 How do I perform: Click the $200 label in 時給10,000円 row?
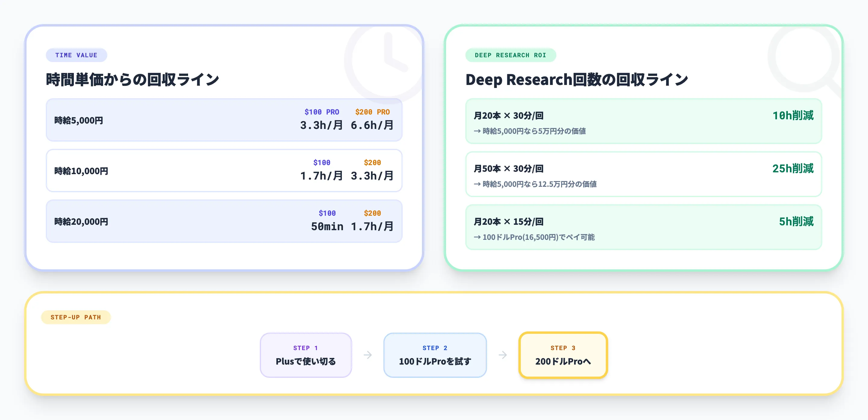(372, 162)
